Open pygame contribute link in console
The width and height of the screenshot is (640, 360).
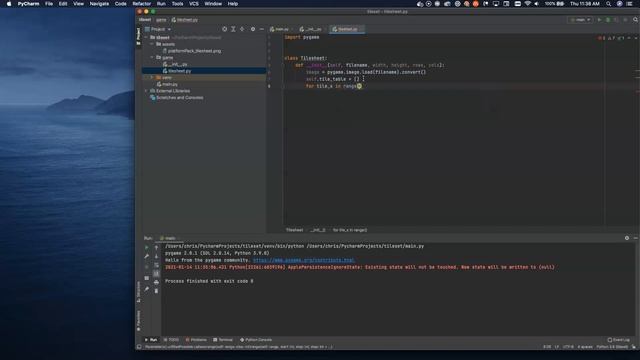pos(304,260)
